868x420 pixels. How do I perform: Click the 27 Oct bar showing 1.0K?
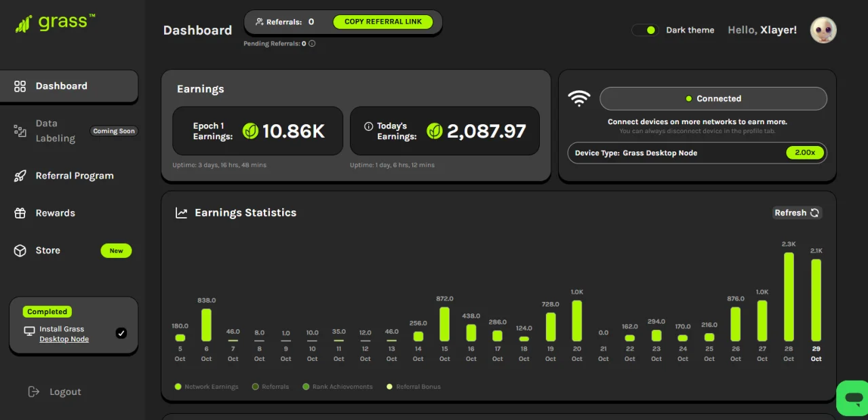click(762, 321)
